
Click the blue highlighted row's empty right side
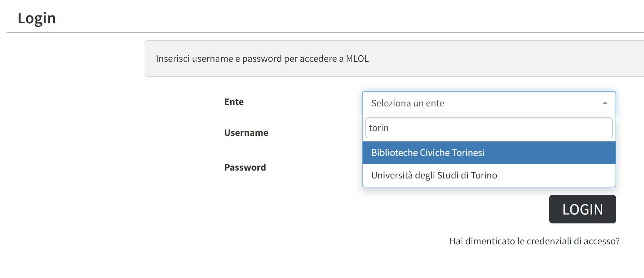(x=566, y=153)
